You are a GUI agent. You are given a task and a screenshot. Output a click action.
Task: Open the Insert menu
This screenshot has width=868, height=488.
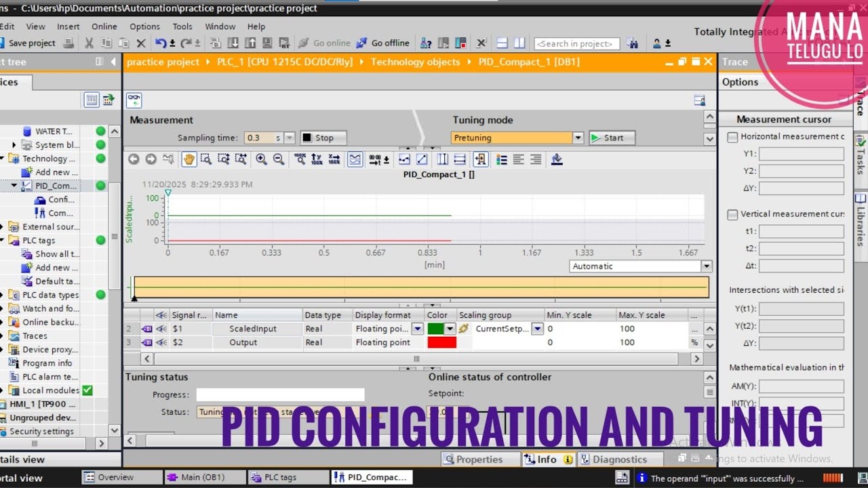click(68, 26)
